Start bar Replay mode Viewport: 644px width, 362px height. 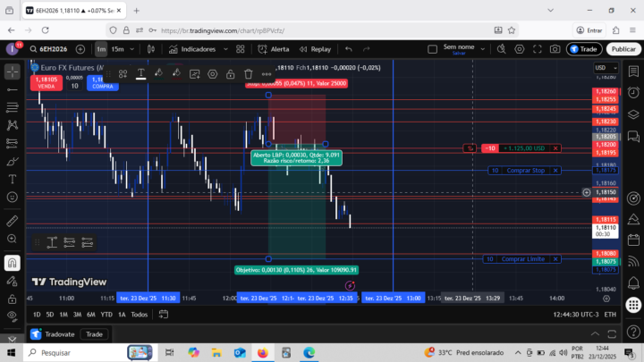[x=315, y=49]
